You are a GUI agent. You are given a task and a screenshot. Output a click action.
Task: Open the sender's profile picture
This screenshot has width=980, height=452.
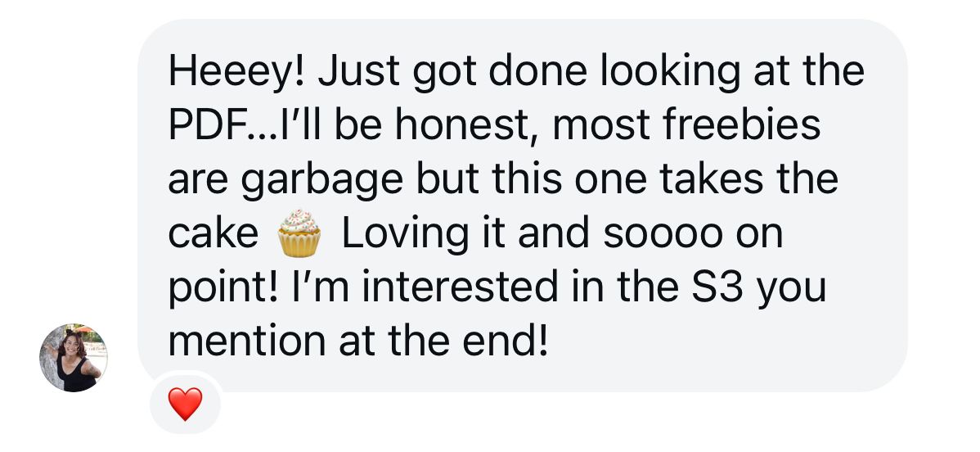click(x=74, y=358)
